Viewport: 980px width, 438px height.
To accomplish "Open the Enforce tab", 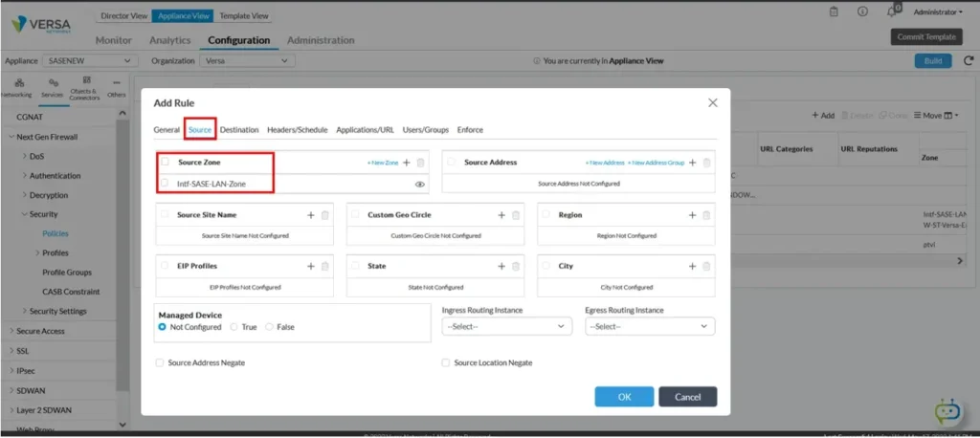I will pos(470,129).
